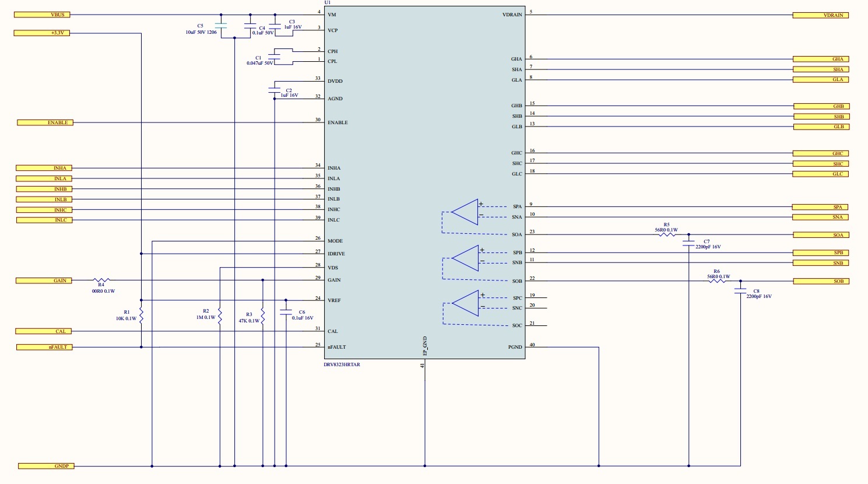868x484 pixels.
Task: Select the SOA output port
Action: (x=821, y=235)
